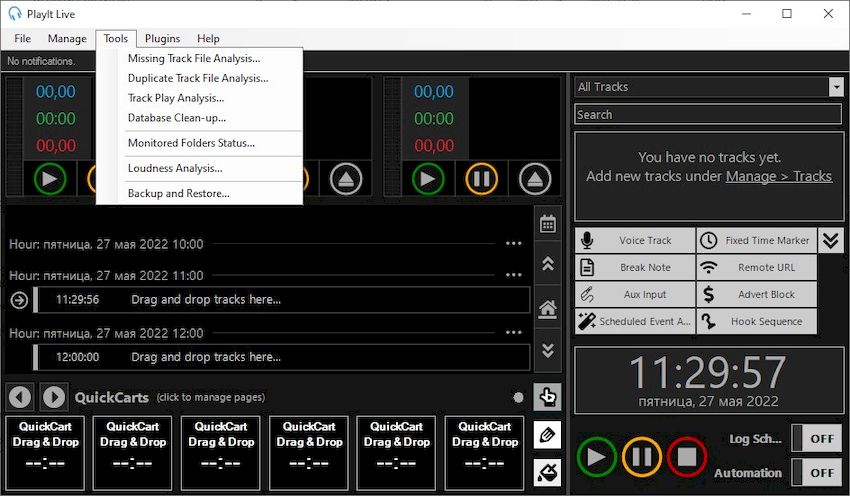850x496 pixels.
Task: Click the PlayIt Live app icon
Action: (x=15, y=14)
